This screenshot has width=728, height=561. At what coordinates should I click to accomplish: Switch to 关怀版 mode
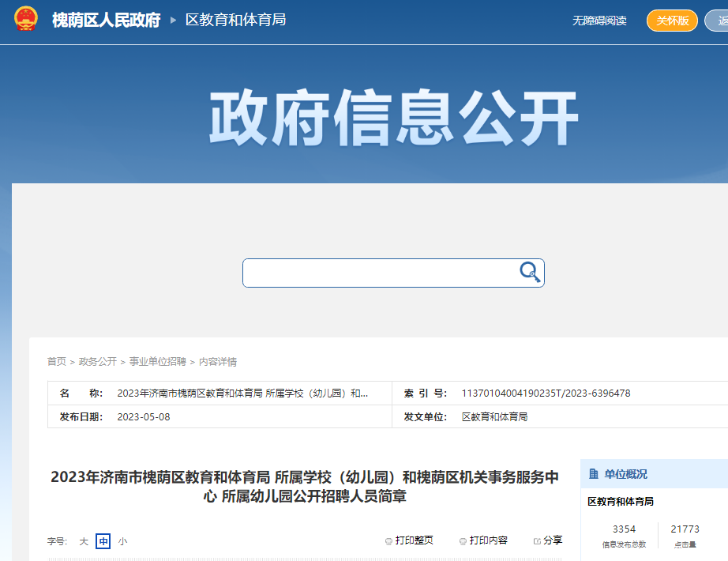tap(672, 21)
